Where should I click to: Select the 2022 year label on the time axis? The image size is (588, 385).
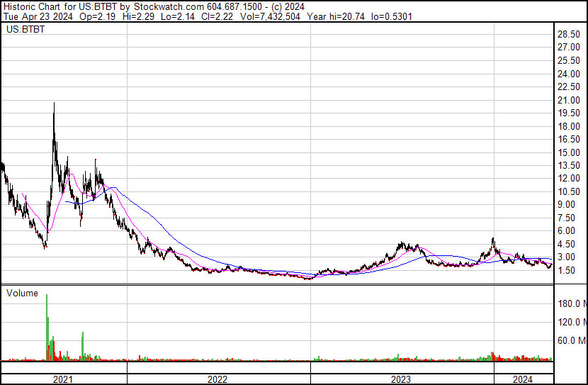tap(218, 379)
